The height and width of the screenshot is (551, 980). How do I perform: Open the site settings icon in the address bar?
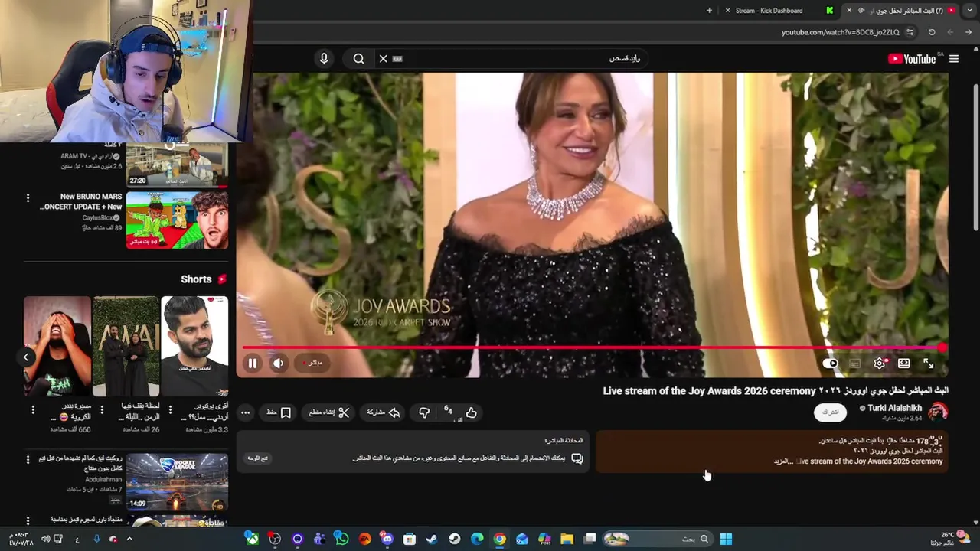click(910, 32)
